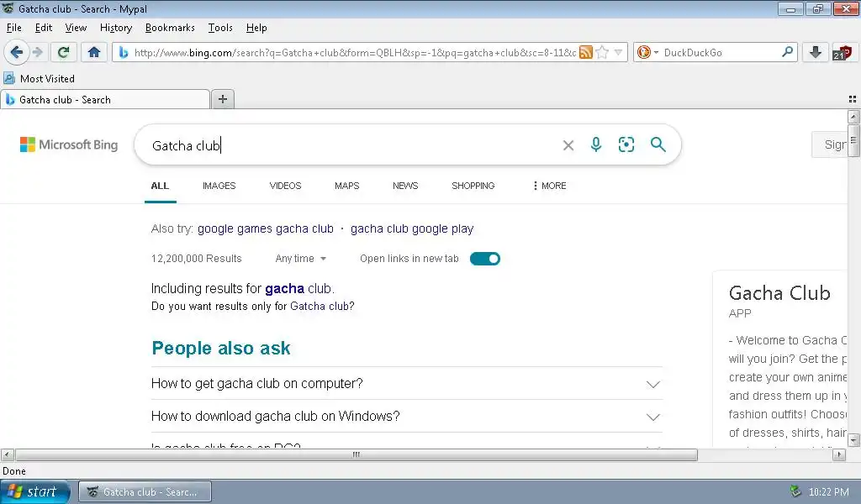Viewport: 861px width, 504px height.
Task: Open the home page with the house icon
Action: (x=94, y=52)
